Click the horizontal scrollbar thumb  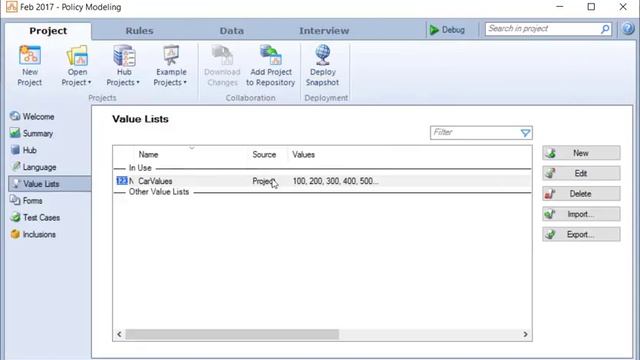[x=232, y=334]
